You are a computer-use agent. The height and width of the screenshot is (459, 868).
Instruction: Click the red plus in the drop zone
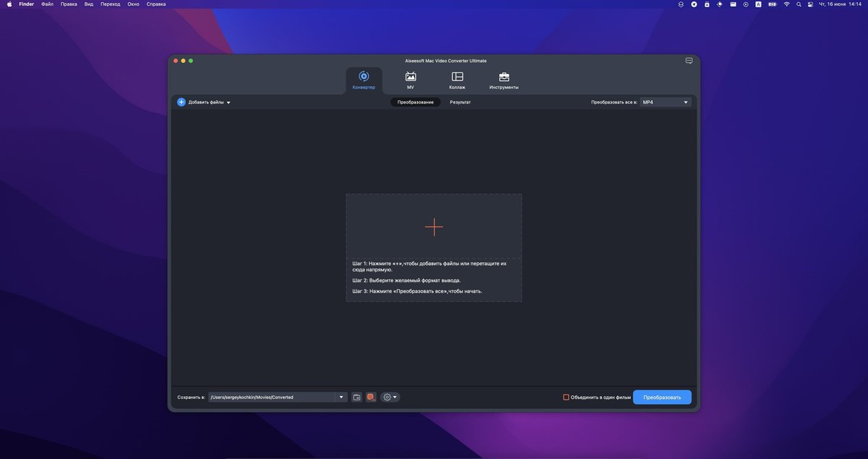click(x=433, y=227)
